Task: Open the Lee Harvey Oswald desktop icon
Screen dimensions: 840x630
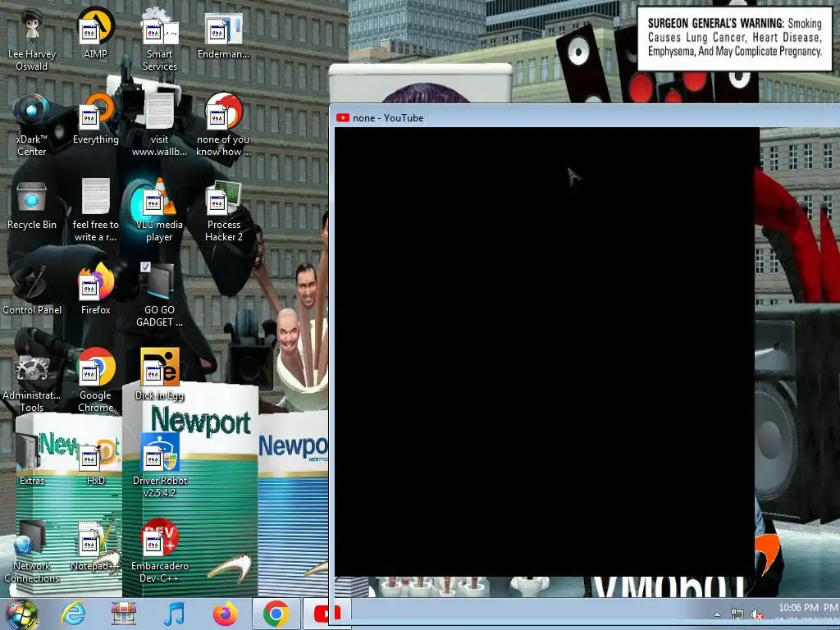Action: point(32,40)
